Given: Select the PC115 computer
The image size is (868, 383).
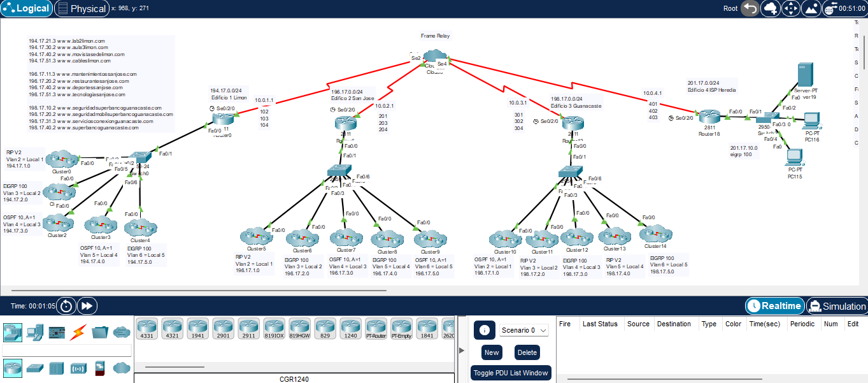Looking at the screenshot, I should [794, 156].
